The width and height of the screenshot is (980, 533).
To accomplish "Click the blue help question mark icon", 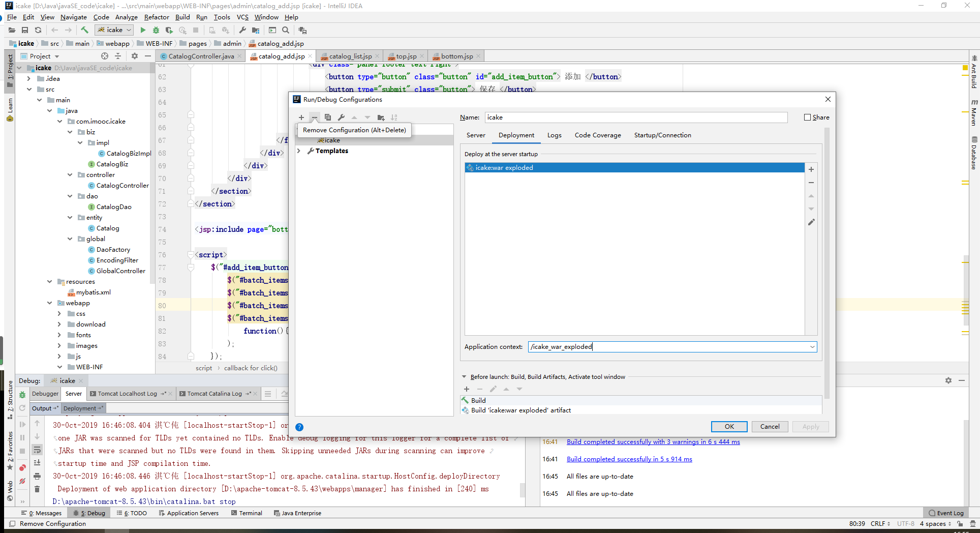I will (x=299, y=427).
